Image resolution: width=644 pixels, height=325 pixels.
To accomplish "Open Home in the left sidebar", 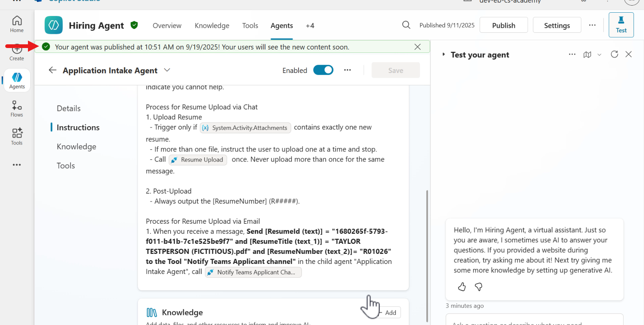I will (x=17, y=24).
